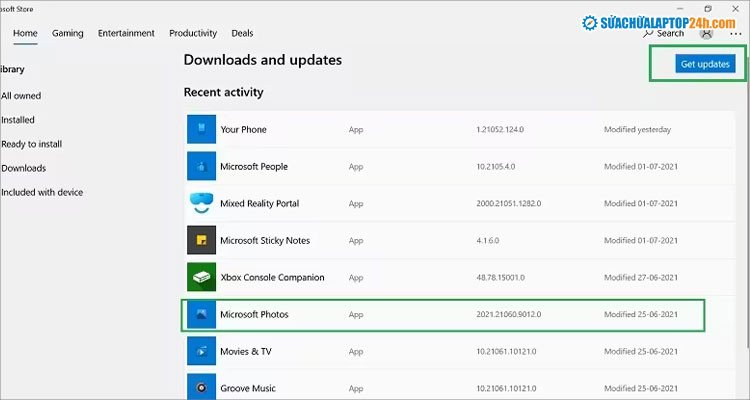750x400 pixels.
Task: Click the Movies & TV name
Action: pos(246,351)
